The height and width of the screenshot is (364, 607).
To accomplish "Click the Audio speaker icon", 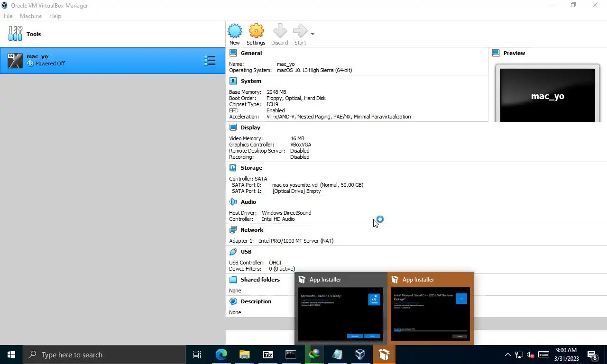I will pos(233,202).
